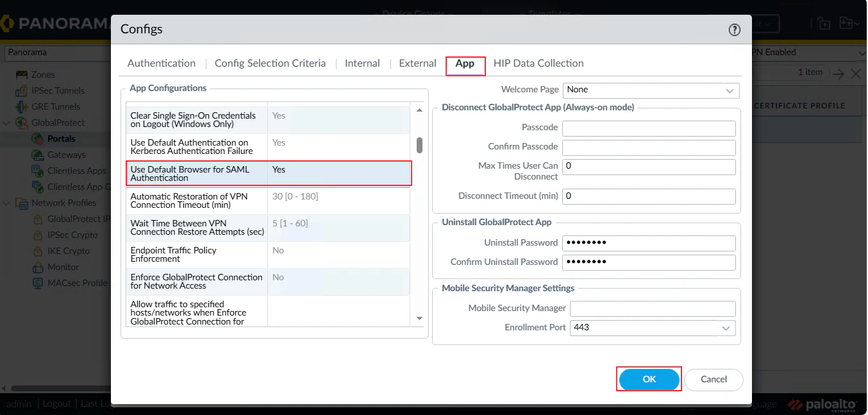This screenshot has height=415, width=868.
Task: Click the Portals globe icon
Action: pos(37,139)
